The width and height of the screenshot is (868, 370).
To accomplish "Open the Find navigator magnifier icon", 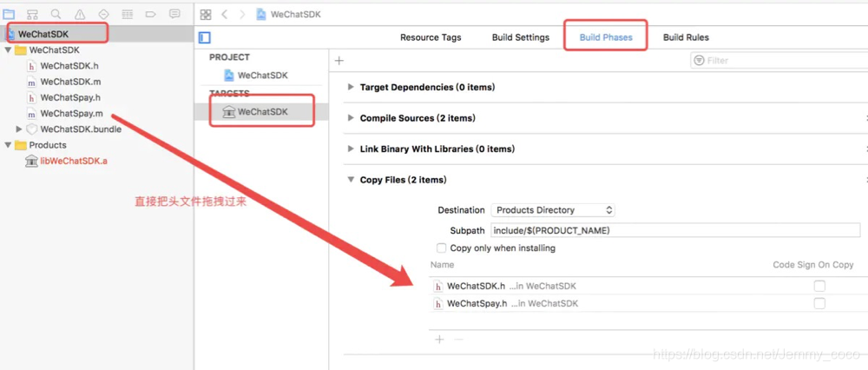I will pyautogui.click(x=56, y=14).
